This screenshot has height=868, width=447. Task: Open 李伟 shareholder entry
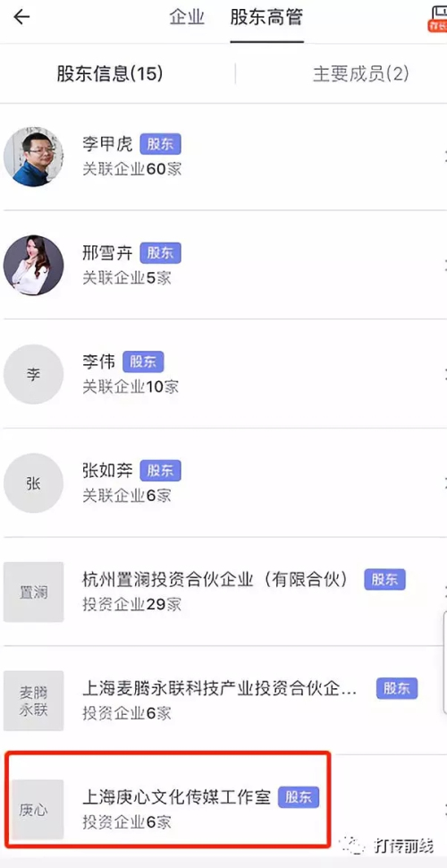pyautogui.click(x=223, y=374)
